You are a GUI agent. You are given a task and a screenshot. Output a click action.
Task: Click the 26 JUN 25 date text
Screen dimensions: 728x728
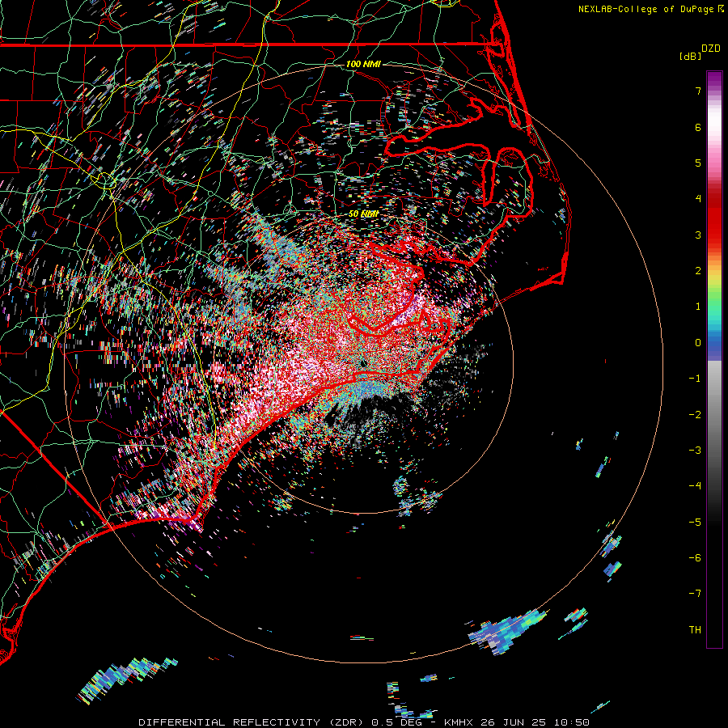(x=513, y=722)
